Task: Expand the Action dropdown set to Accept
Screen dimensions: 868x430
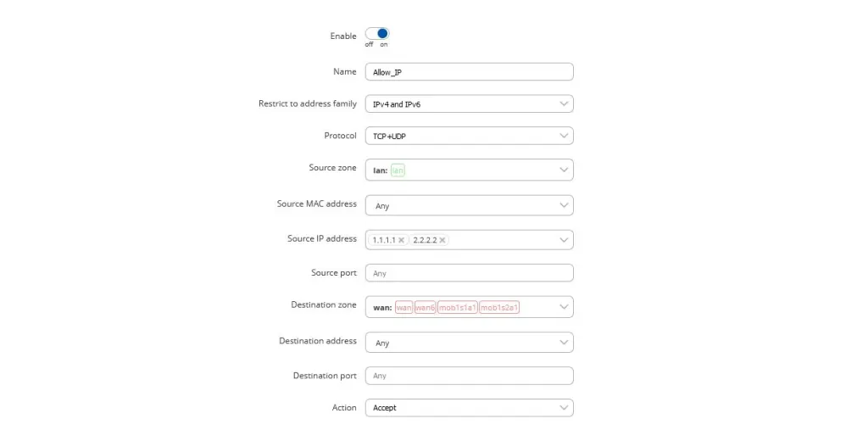Action: click(x=469, y=408)
